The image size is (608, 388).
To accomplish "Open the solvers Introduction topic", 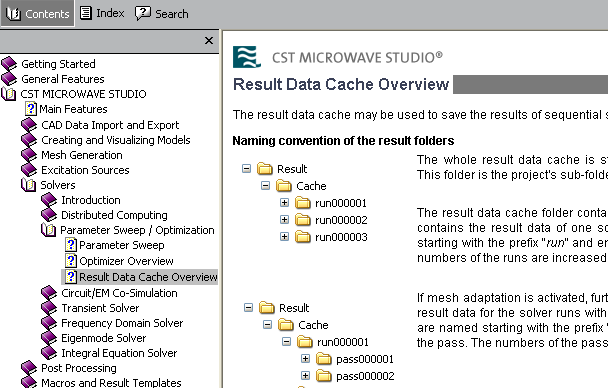I will click(x=91, y=200).
